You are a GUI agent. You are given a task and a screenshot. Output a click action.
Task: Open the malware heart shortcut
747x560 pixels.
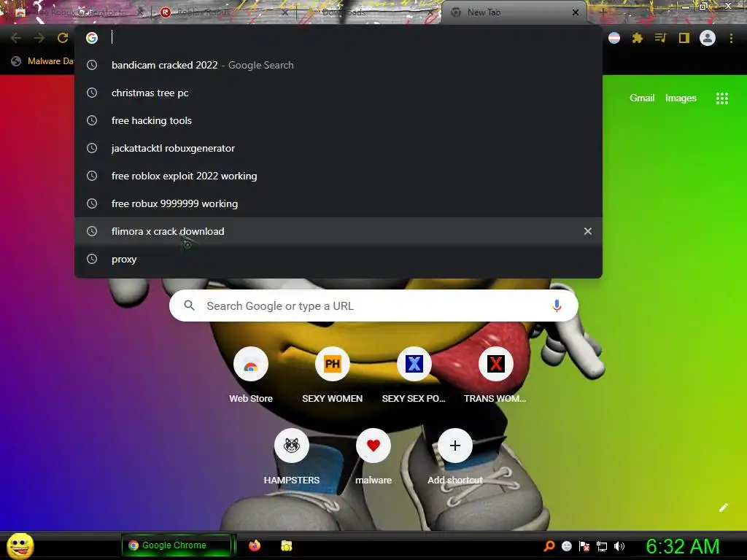tap(373, 456)
